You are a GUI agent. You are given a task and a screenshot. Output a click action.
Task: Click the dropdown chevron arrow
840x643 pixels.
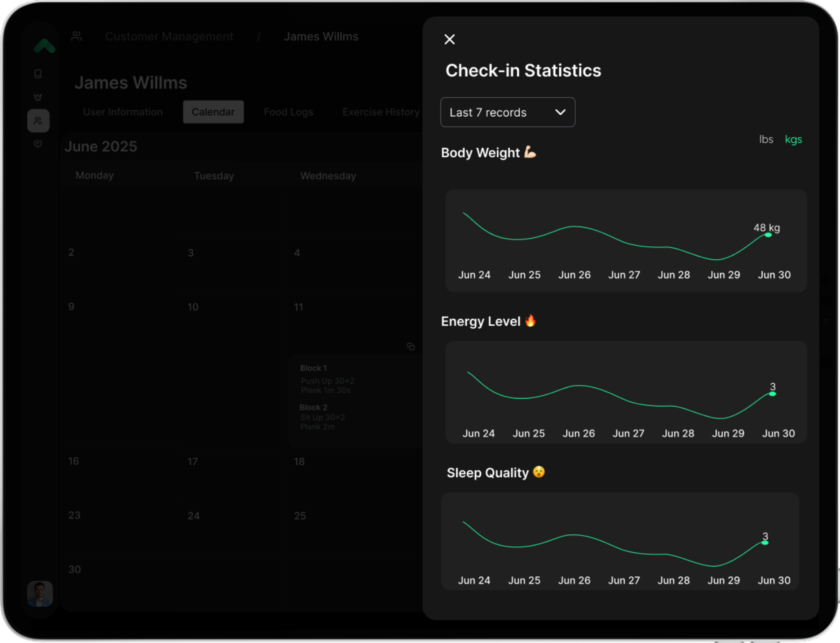560,112
